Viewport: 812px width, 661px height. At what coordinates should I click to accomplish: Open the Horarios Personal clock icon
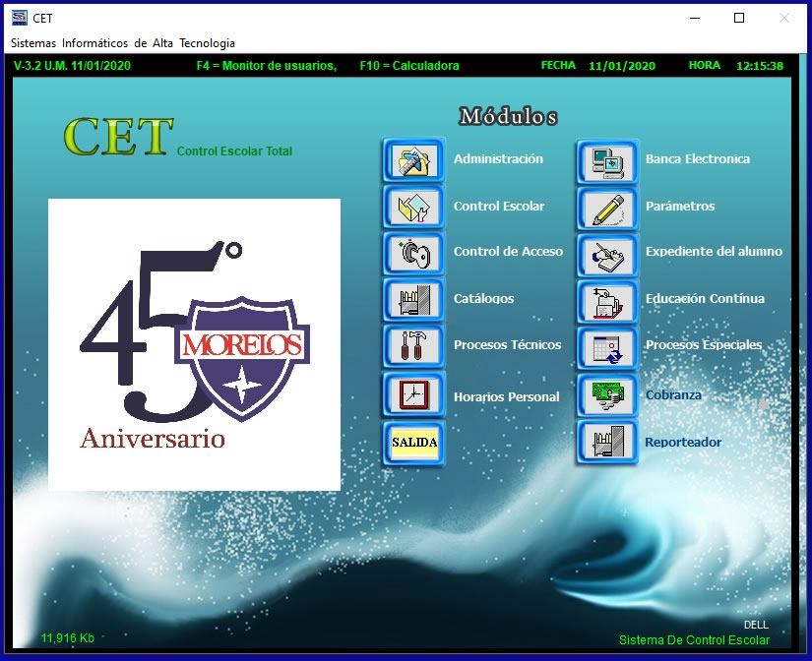point(413,394)
